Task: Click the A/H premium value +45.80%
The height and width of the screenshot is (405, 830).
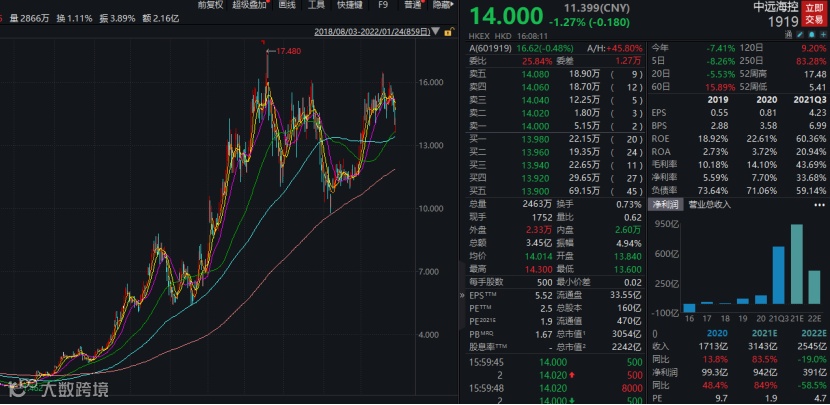Action: click(623, 48)
